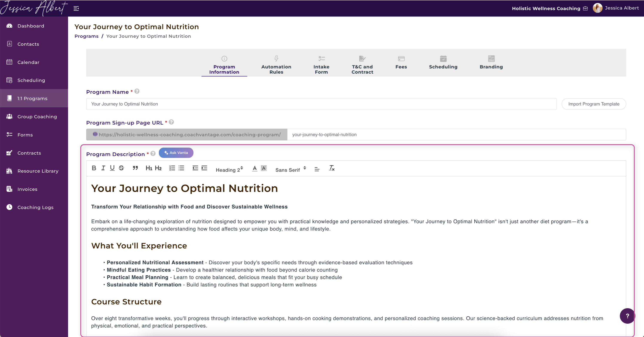Open Scheduling in the sidebar

(34, 80)
